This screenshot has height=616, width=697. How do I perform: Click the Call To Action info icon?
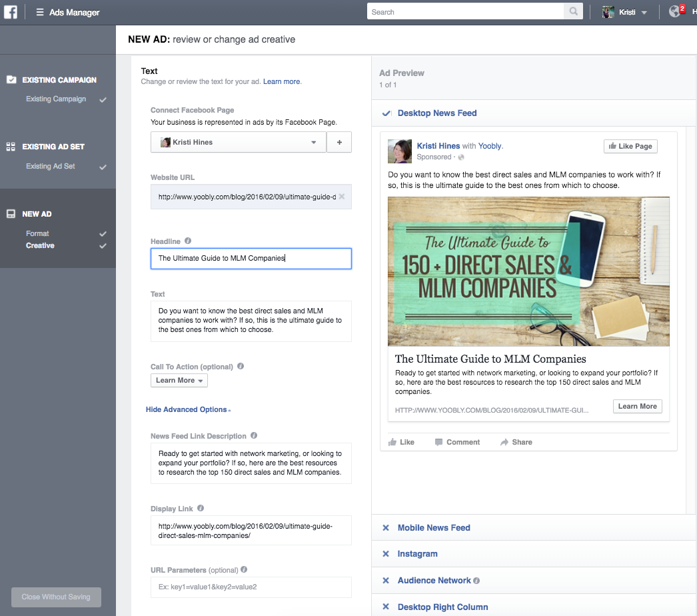tap(241, 366)
